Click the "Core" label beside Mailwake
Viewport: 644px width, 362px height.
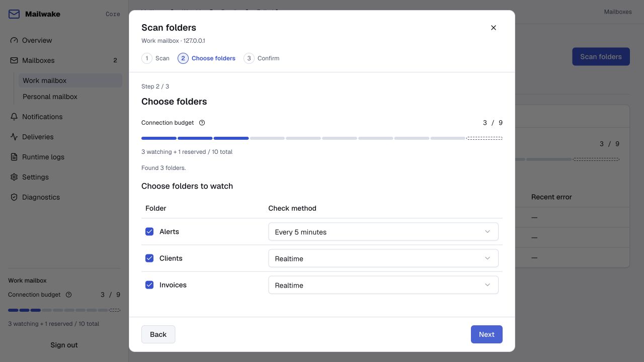(x=113, y=14)
